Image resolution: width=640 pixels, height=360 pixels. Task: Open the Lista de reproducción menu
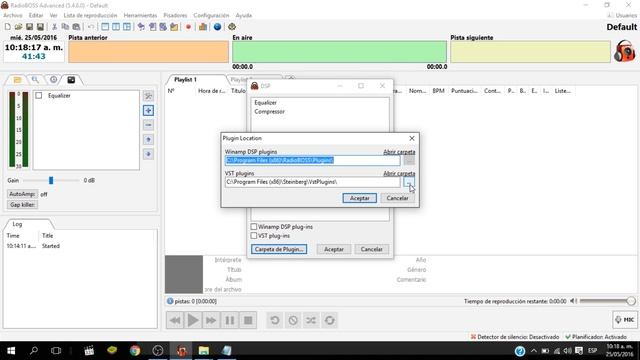click(x=90, y=15)
